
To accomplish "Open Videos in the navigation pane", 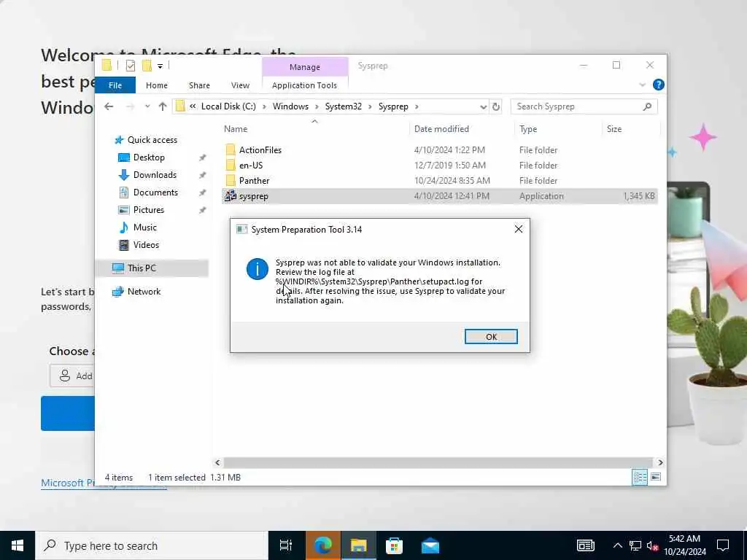I will [x=146, y=245].
